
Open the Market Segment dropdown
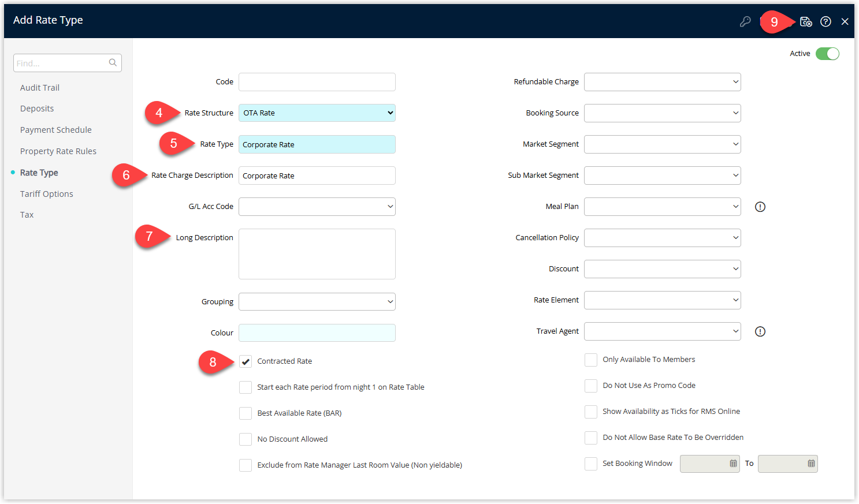coord(663,144)
